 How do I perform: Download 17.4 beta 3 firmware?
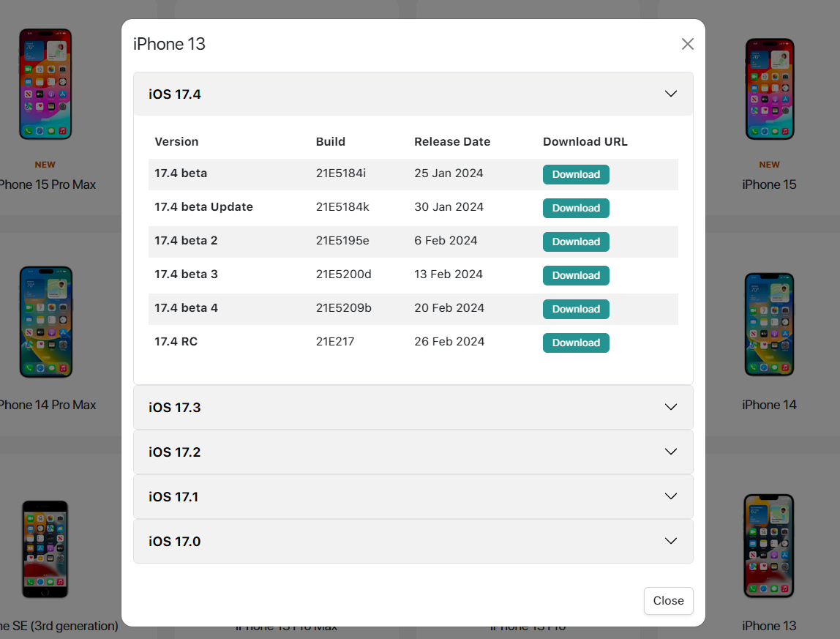click(x=576, y=275)
